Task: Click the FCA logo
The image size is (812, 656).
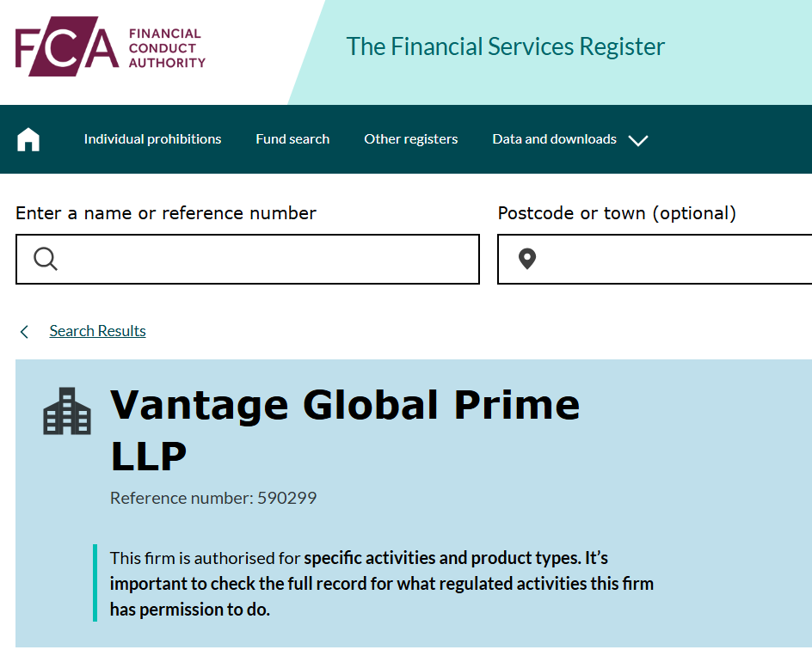Action: click(x=67, y=48)
